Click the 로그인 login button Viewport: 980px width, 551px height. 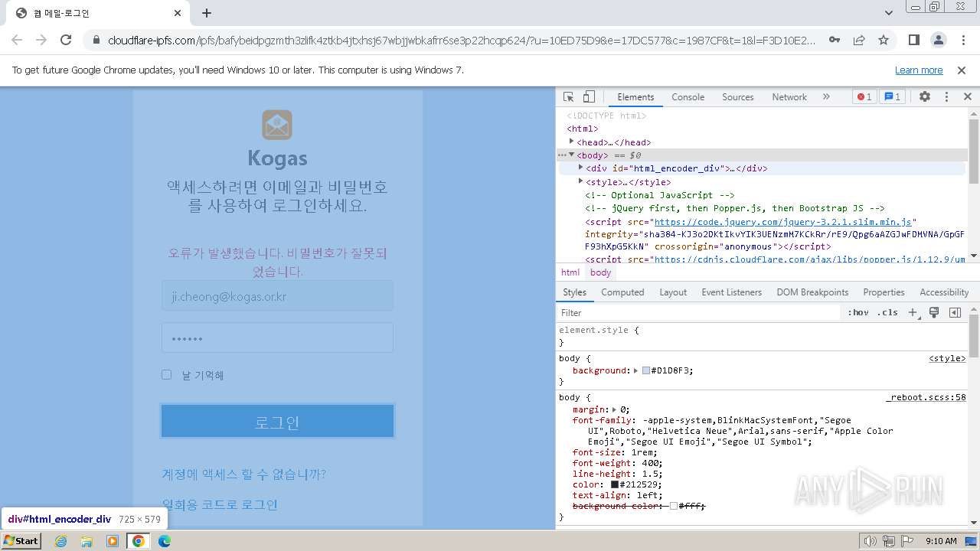tap(277, 422)
